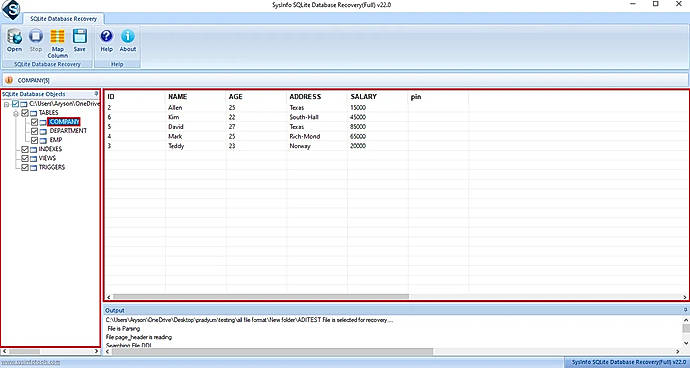Image resolution: width=690 pixels, height=368 pixels.
Task: Open the Map Column tool
Action: [57, 37]
